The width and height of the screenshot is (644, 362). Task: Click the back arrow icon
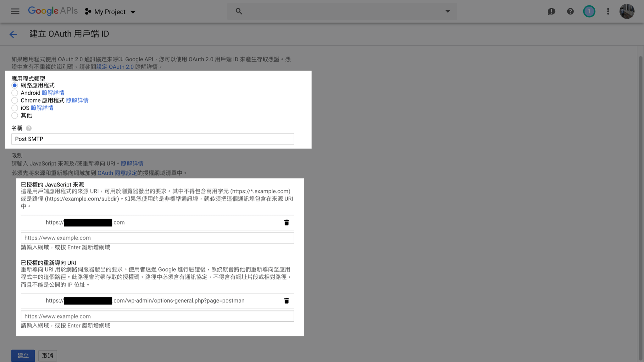(13, 34)
